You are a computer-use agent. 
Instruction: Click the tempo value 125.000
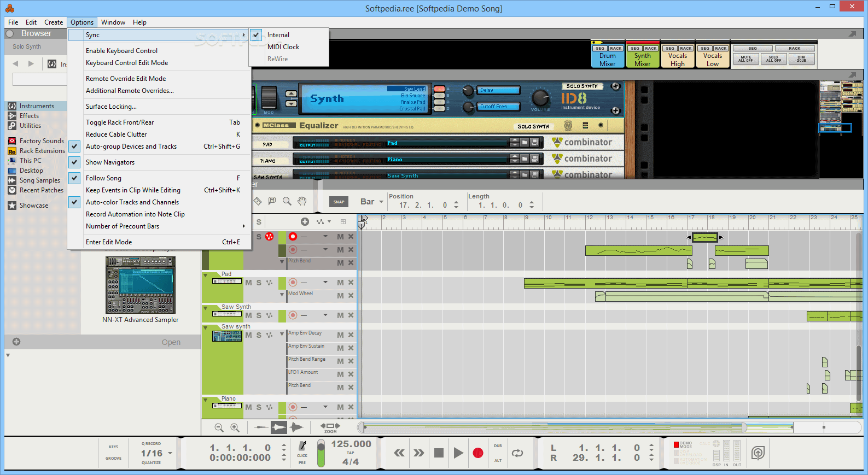[351, 444]
